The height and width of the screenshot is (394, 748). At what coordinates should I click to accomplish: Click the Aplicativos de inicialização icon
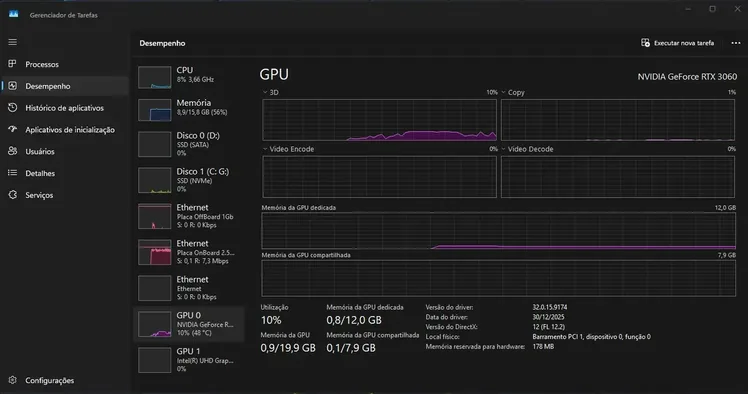pyautogui.click(x=12, y=129)
